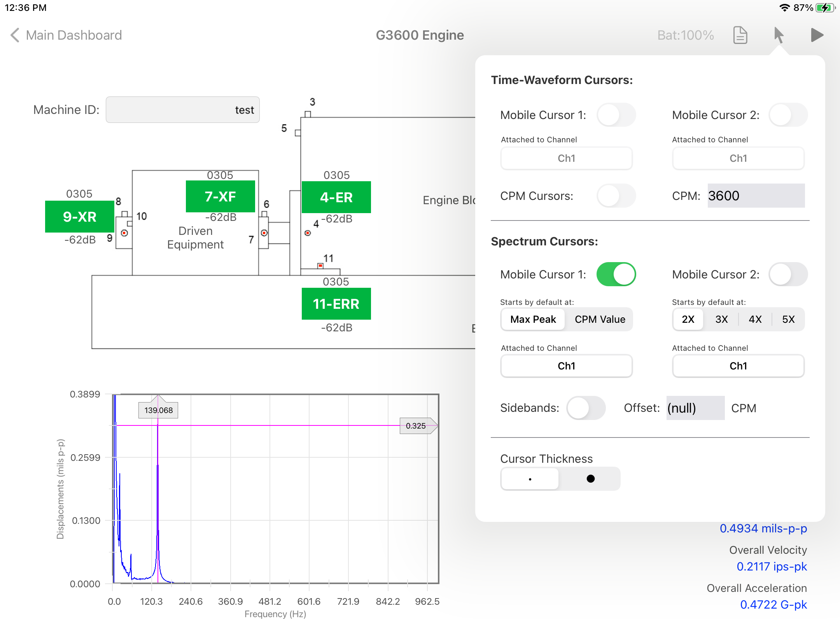The height and width of the screenshot is (630, 840).
Task: Tap sensor marker at location 11
Action: pos(320,266)
